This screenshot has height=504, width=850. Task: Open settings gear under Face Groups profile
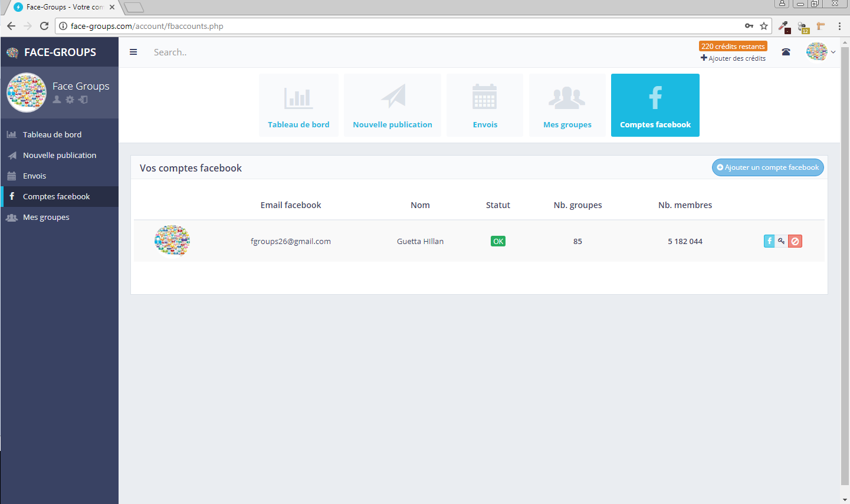pyautogui.click(x=70, y=100)
